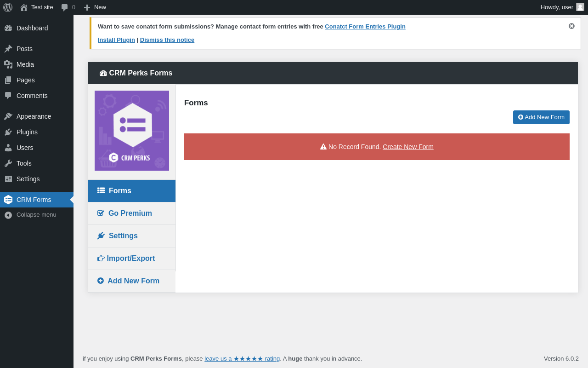Click the CRM Forms hexagon icon
The image size is (588, 368).
pos(8,200)
